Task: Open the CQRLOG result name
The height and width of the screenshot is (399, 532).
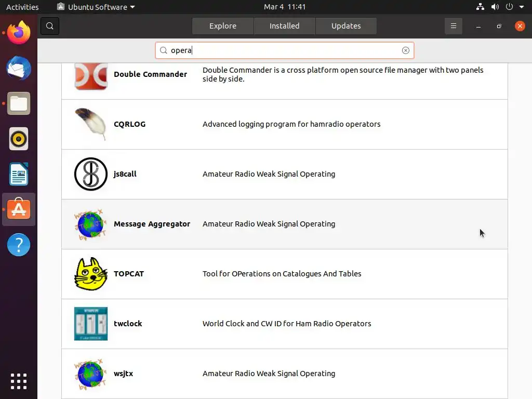Action: click(x=129, y=124)
